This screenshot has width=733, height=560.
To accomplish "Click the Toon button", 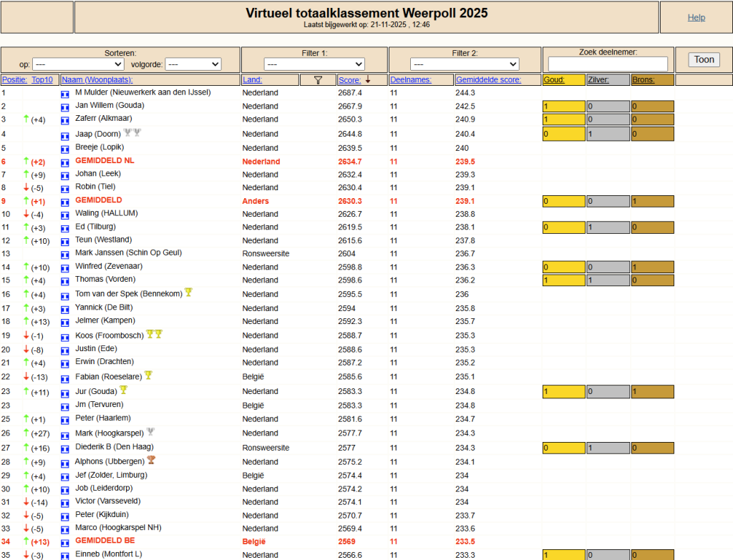I will [x=704, y=60].
